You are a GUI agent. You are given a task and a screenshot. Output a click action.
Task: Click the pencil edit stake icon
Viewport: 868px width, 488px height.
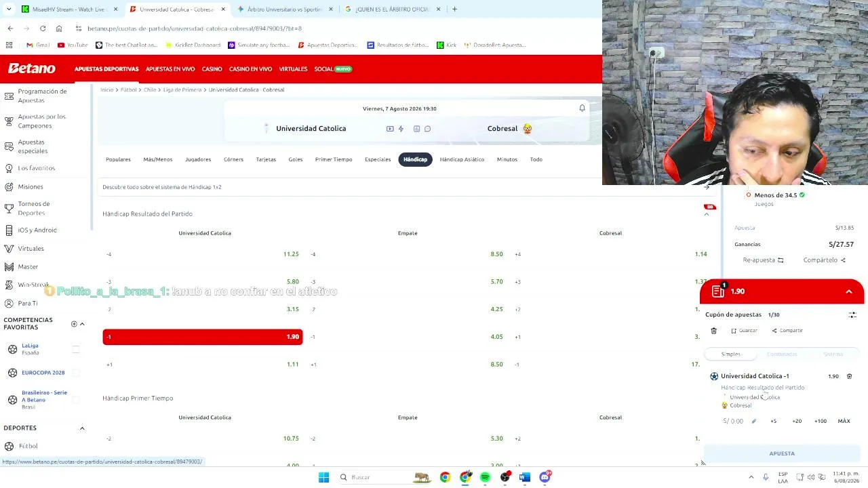[x=753, y=421]
